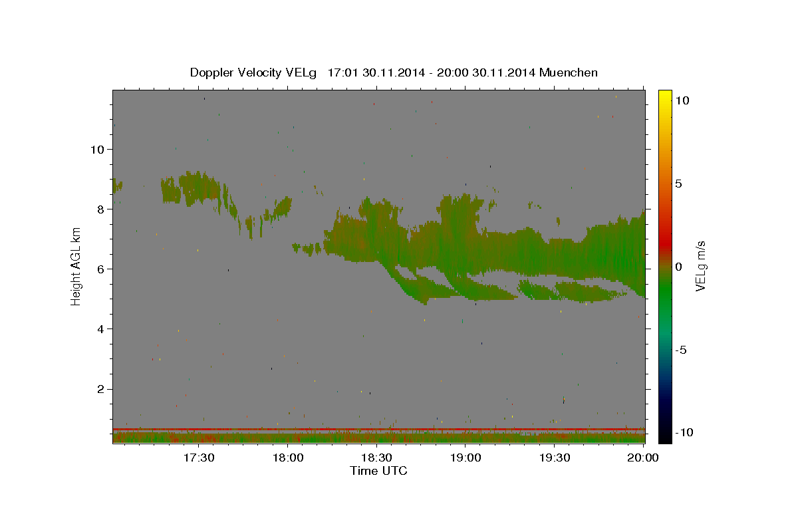Click the 19:00 time tick label
This screenshot has height=532, width=798.
(465, 458)
